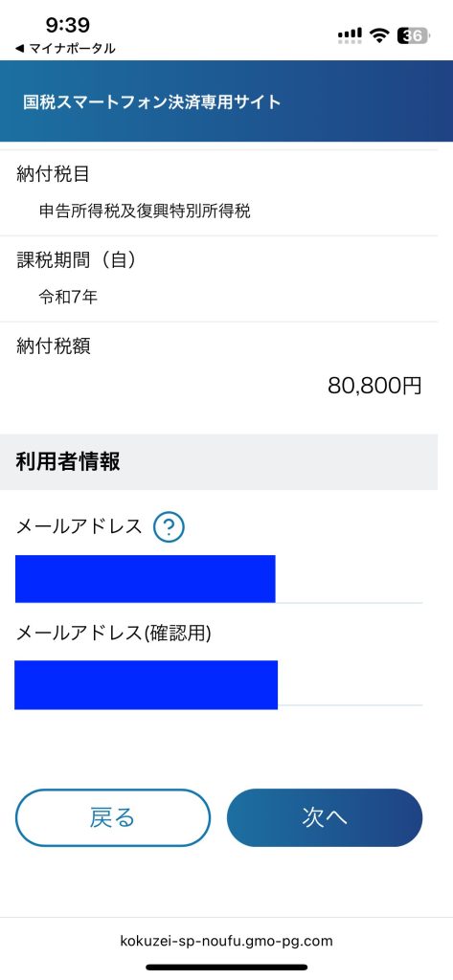The height and width of the screenshot is (980, 453).
Task: Tap the kokuzei-sp-noufu.gmo-pg.com address bar
Action: (x=226, y=941)
